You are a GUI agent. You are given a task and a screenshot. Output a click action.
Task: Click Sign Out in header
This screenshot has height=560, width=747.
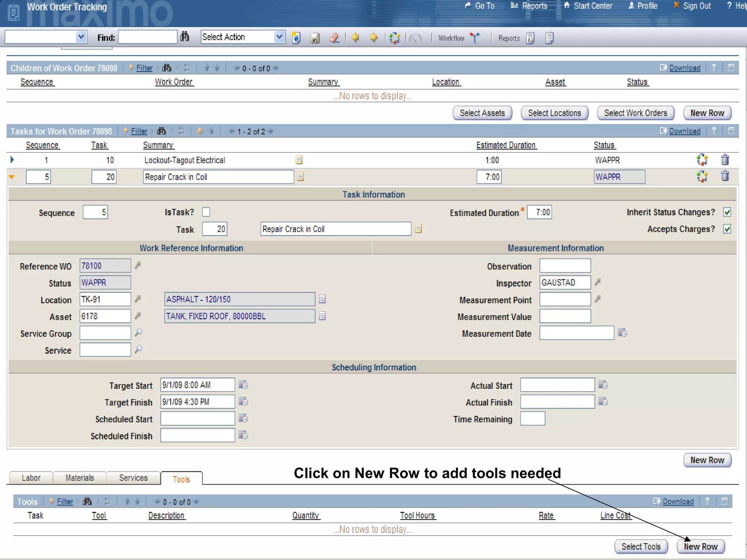pyautogui.click(x=692, y=6)
